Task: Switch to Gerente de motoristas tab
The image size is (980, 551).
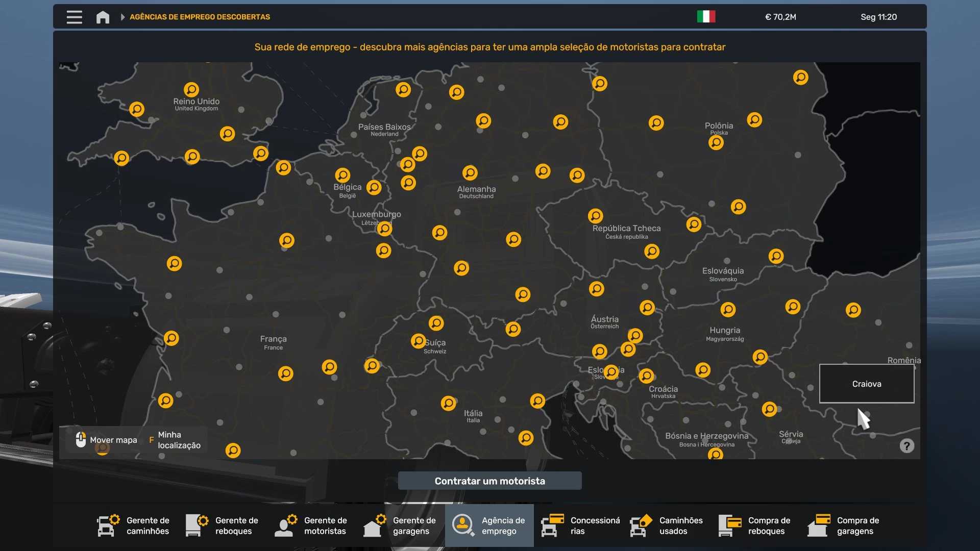Action: pyautogui.click(x=312, y=525)
